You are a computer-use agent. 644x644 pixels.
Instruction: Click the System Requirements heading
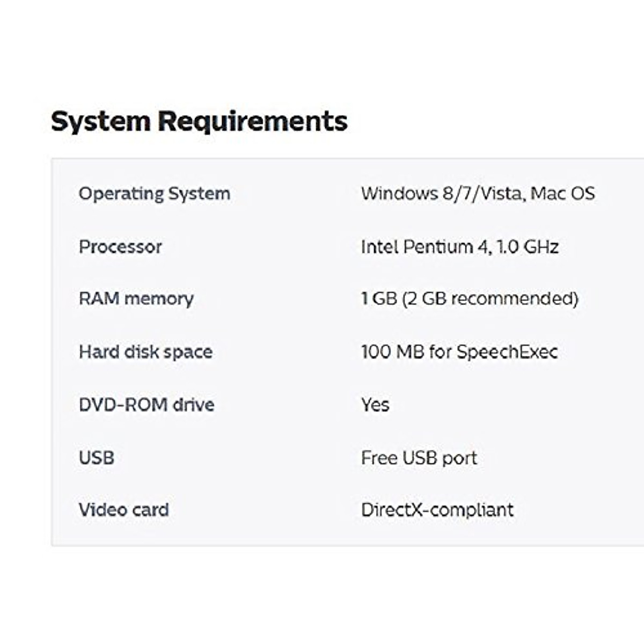point(199,121)
